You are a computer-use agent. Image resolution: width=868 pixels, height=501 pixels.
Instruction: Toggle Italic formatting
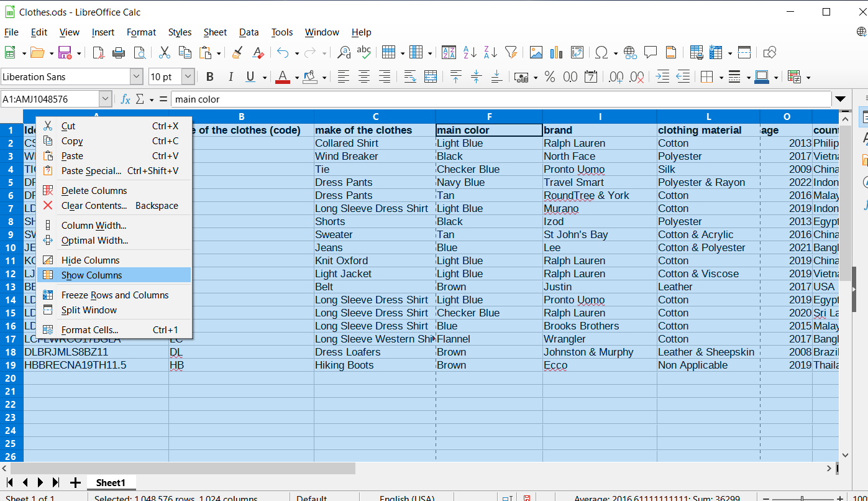pyautogui.click(x=231, y=77)
